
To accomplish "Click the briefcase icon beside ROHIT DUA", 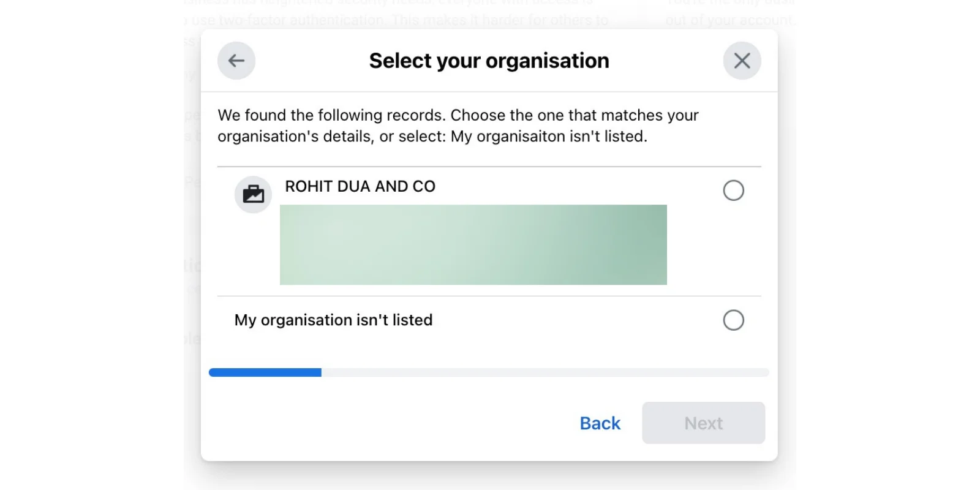I will [253, 194].
